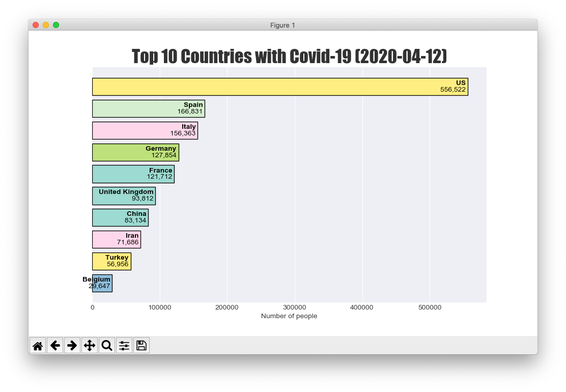Click the United Kingdom bar
Image resolution: width=566 pixels, height=392 pixels.
(x=124, y=196)
